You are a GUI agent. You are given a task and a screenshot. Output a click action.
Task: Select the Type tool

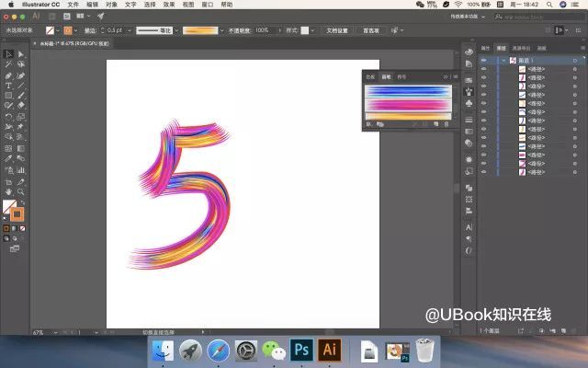click(x=8, y=86)
